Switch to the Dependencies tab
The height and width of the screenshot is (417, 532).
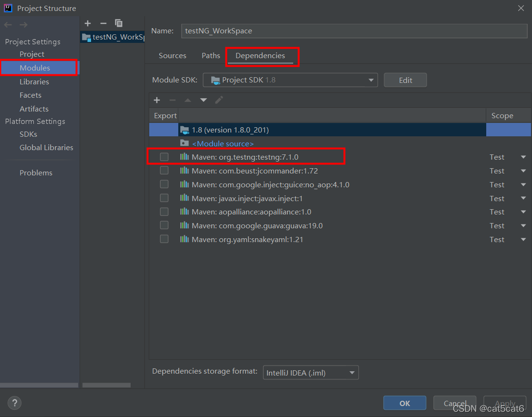click(x=260, y=56)
